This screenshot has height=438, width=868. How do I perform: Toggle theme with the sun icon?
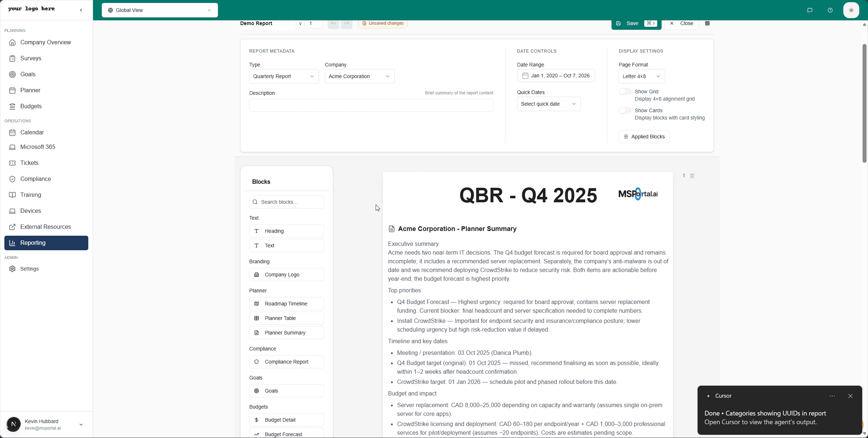(851, 10)
